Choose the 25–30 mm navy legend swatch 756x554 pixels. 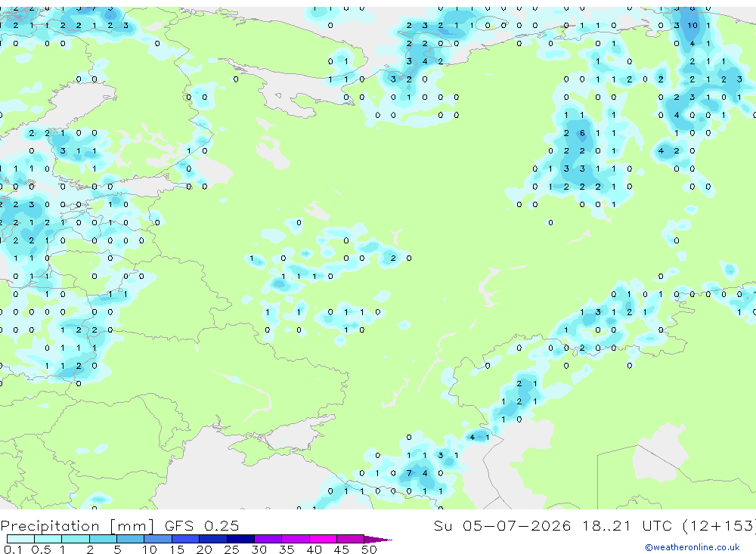tap(240, 539)
